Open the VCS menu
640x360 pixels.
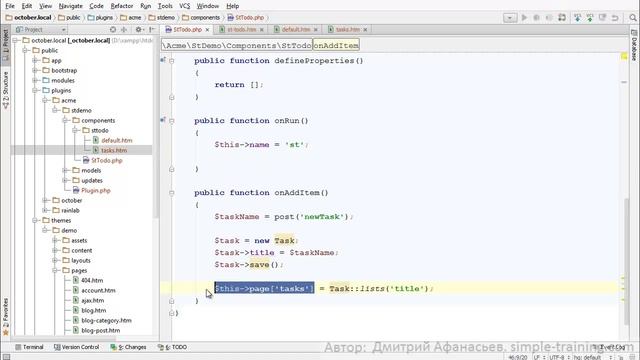click(x=184, y=6)
